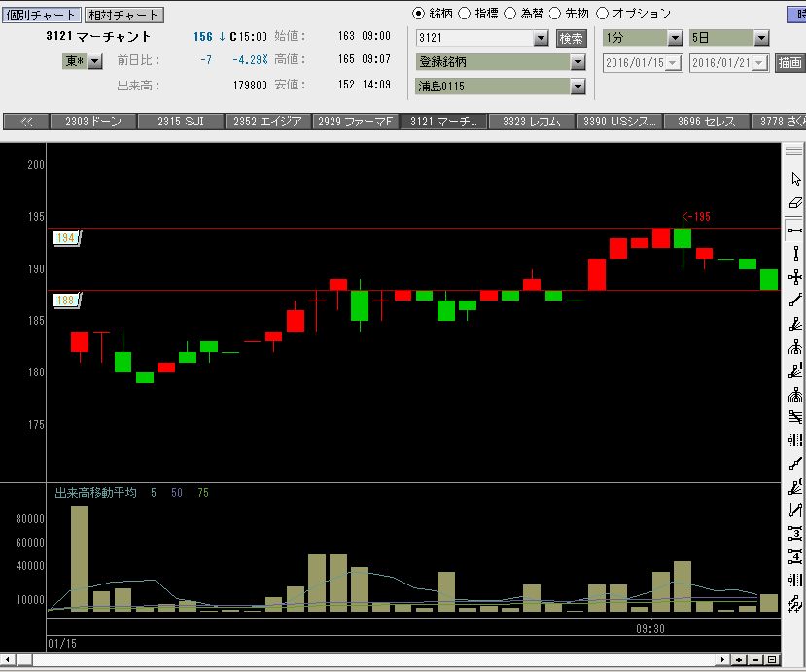Select the horizontal line drawing tool

(x=795, y=230)
